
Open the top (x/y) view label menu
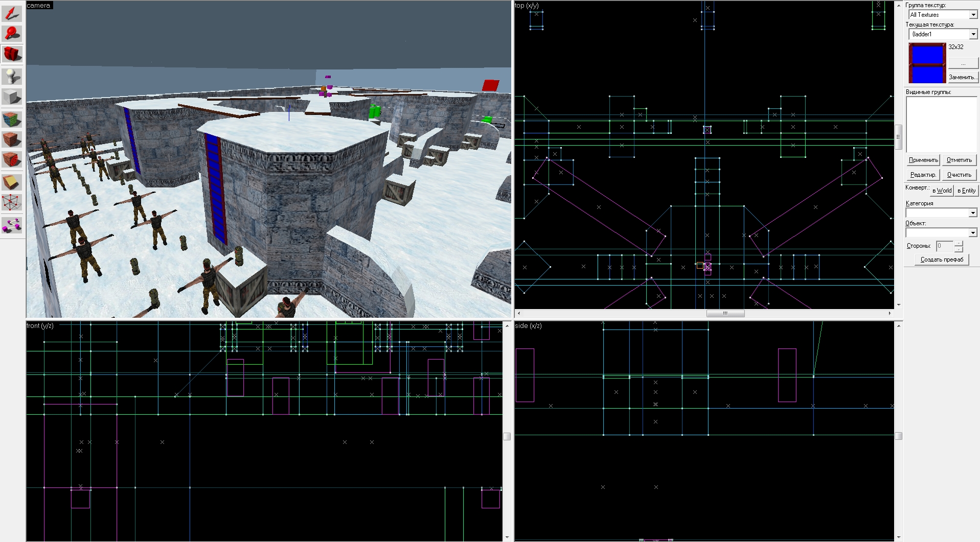point(527,6)
